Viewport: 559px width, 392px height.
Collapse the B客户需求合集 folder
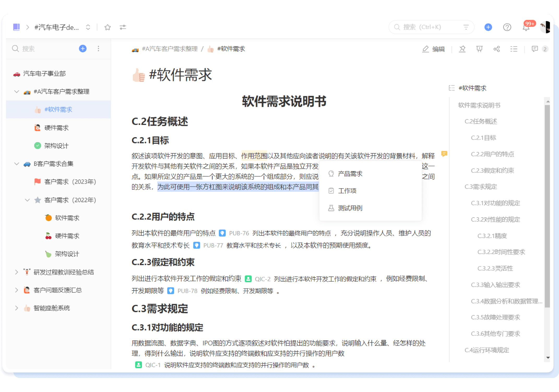coord(16,164)
